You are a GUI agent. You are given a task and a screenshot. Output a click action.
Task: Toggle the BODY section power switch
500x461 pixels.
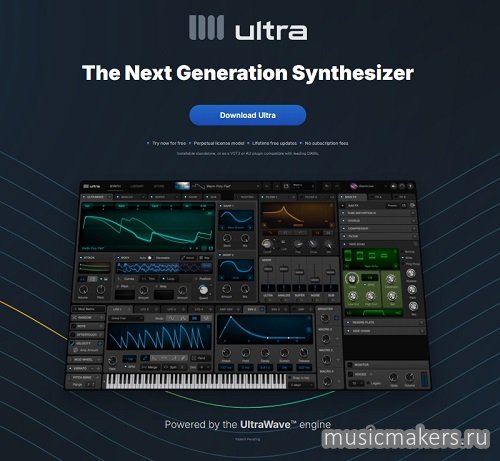(x=118, y=258)
